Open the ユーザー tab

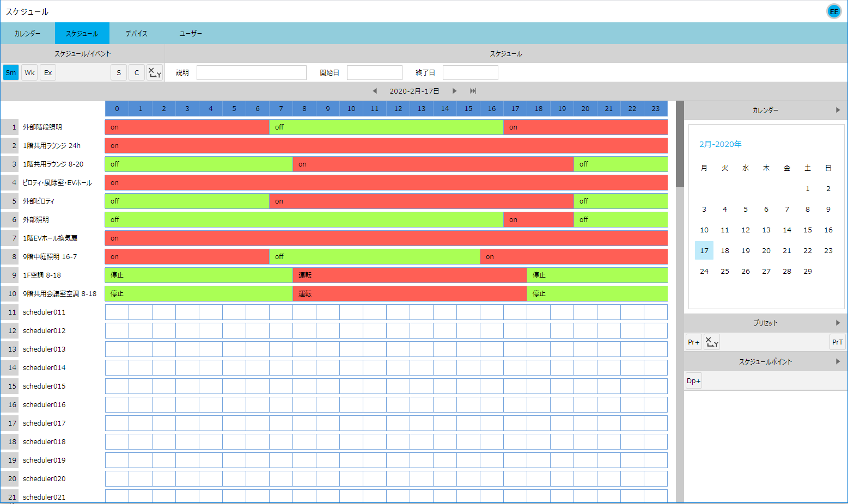pyautogui.click(x=191, y=33)
